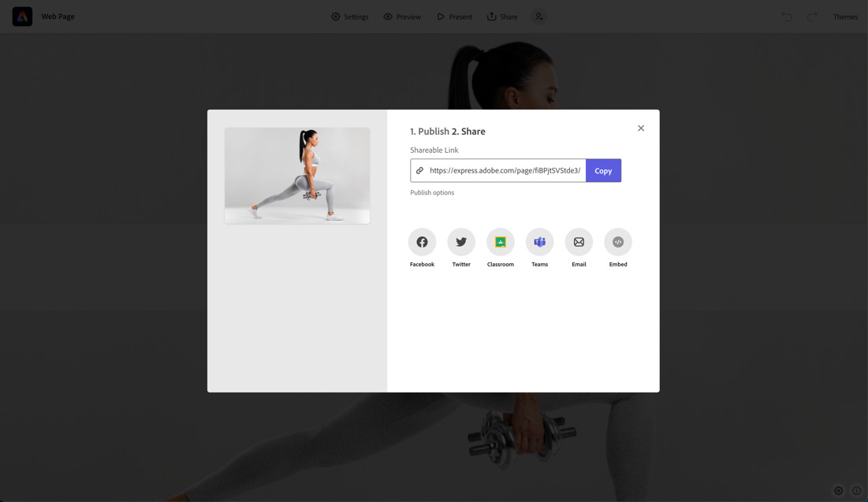The height and width of the screenshot is (502, 868).
Task: Share the page on Twitter
Action: [x=461, y=242]
